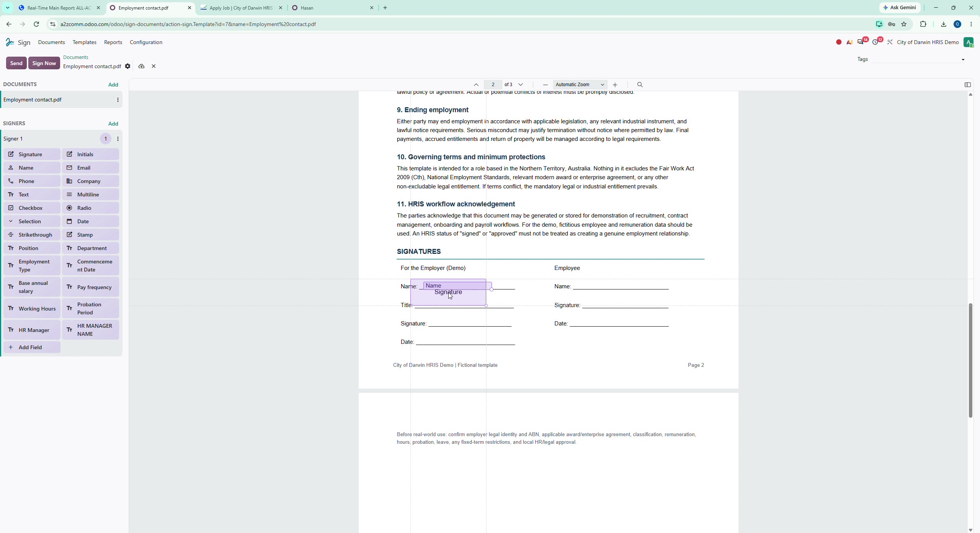Screen dimensions: 980x533
Task: Select the Company field type
Action: [x=91, y=181]
